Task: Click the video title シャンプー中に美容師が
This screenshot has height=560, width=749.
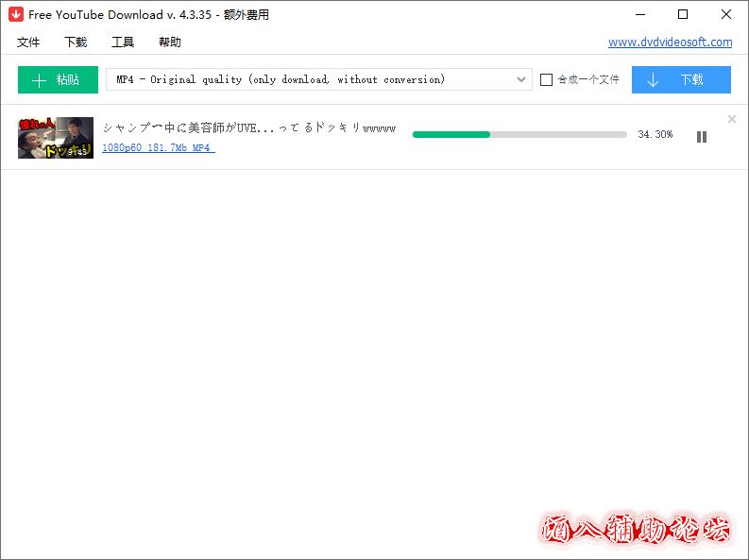Action: click(249, 127)
